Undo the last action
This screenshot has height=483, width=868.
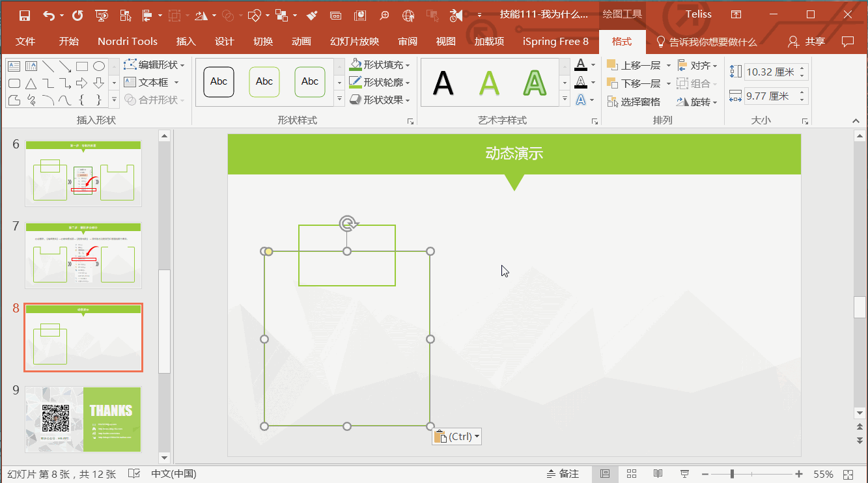(49, 15)
